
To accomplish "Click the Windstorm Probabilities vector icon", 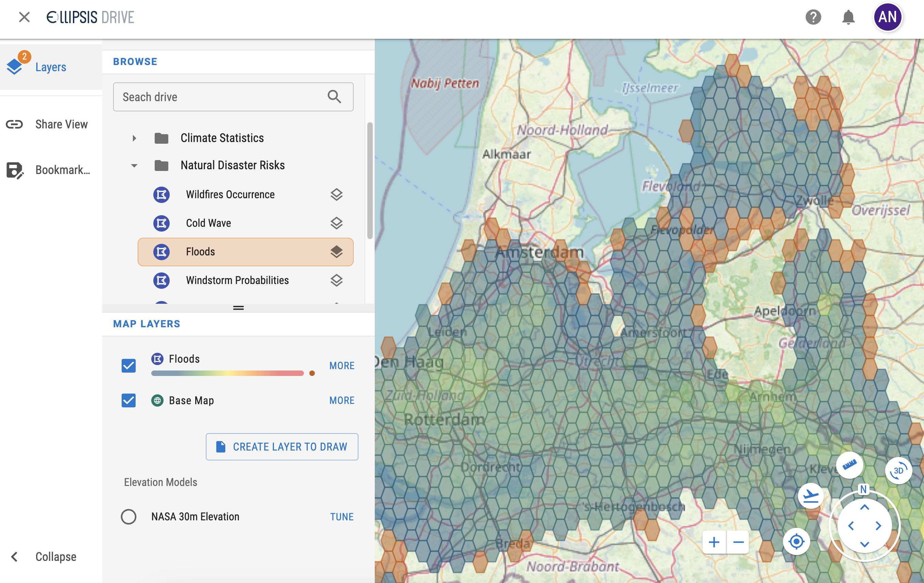I will pos(161,280).
